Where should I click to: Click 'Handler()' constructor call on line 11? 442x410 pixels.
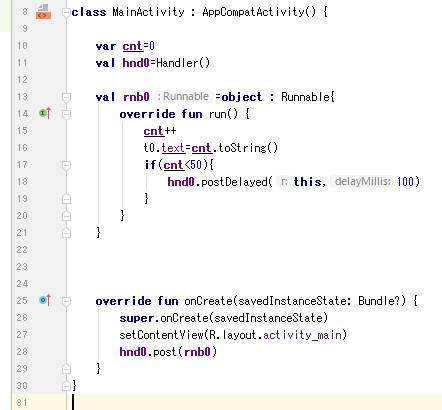183,63
